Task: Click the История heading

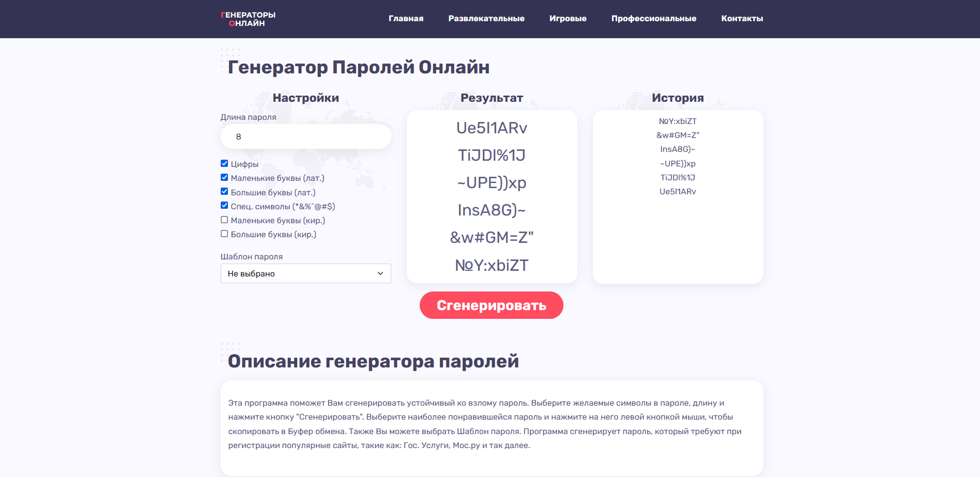Action: pos(678,98)
